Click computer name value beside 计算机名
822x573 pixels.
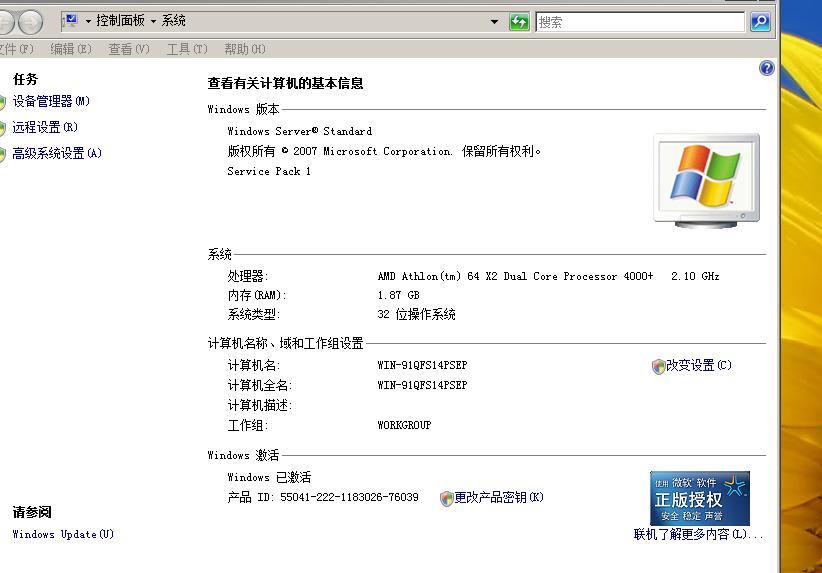click(422, 365)
